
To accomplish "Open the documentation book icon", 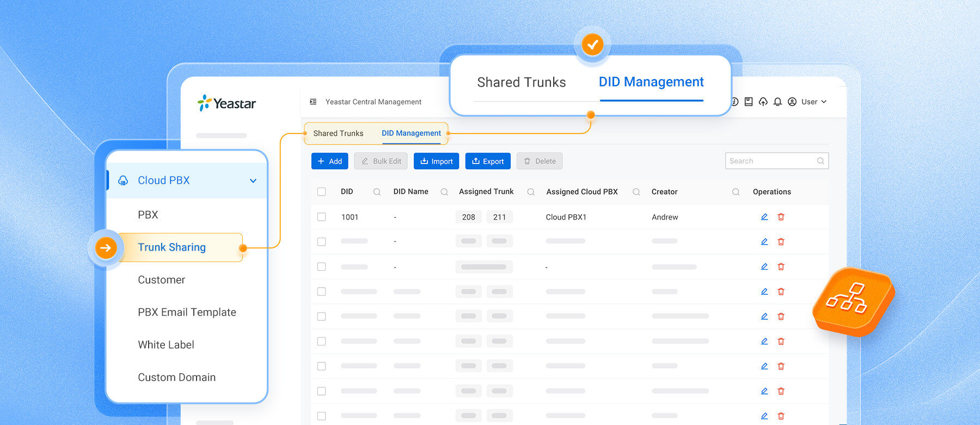I will coord(749,102).
